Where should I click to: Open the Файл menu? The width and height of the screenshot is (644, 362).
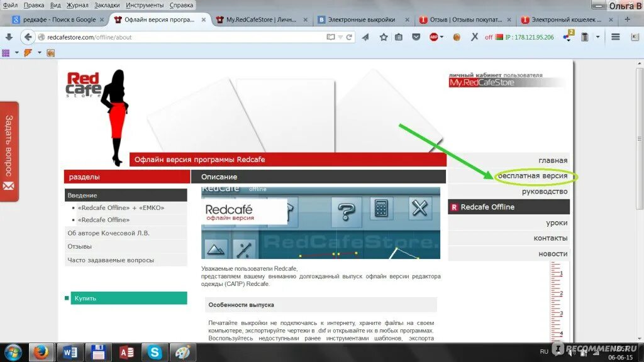(x=10, y=5)
